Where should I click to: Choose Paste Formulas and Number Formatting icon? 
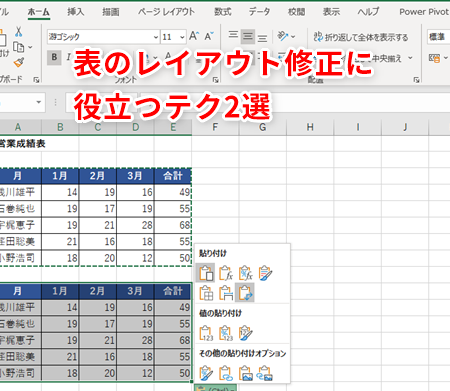pyautogui.click(x=245, y=273)
